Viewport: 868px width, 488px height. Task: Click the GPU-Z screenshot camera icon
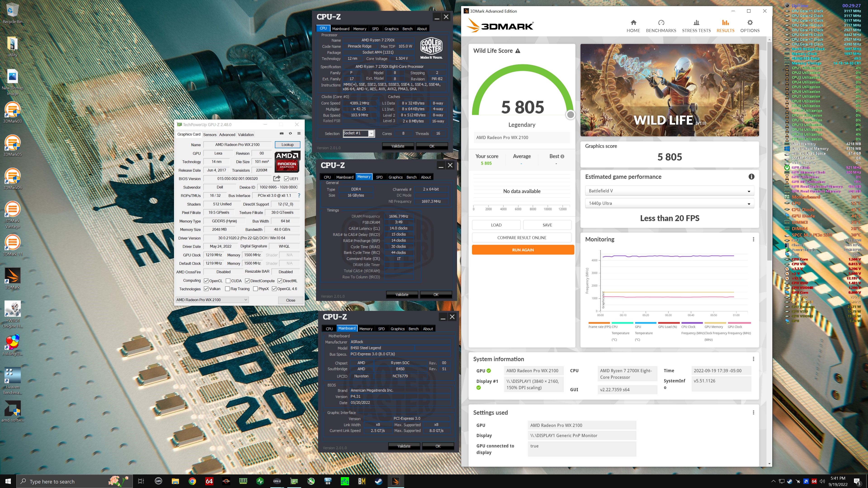282,133
